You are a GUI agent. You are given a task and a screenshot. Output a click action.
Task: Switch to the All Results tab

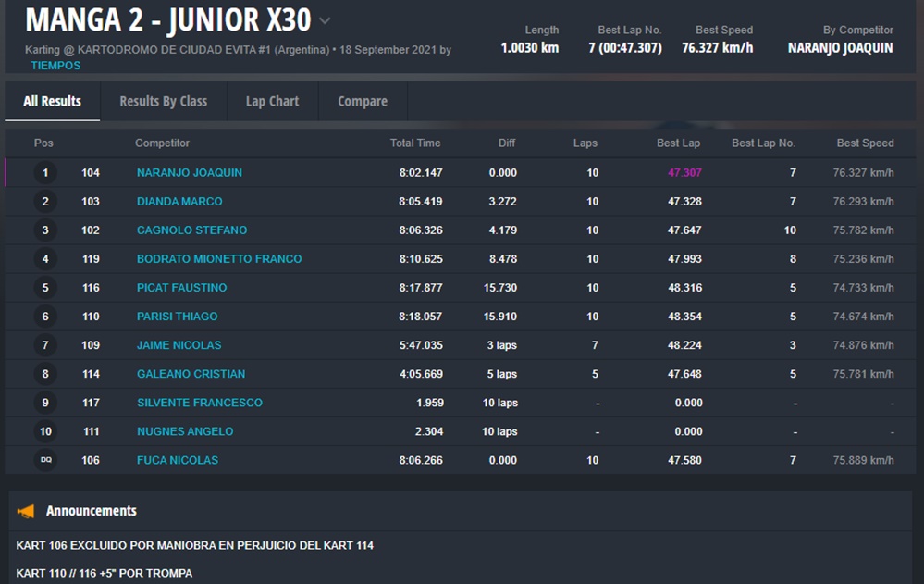click(x=52, y=102)
